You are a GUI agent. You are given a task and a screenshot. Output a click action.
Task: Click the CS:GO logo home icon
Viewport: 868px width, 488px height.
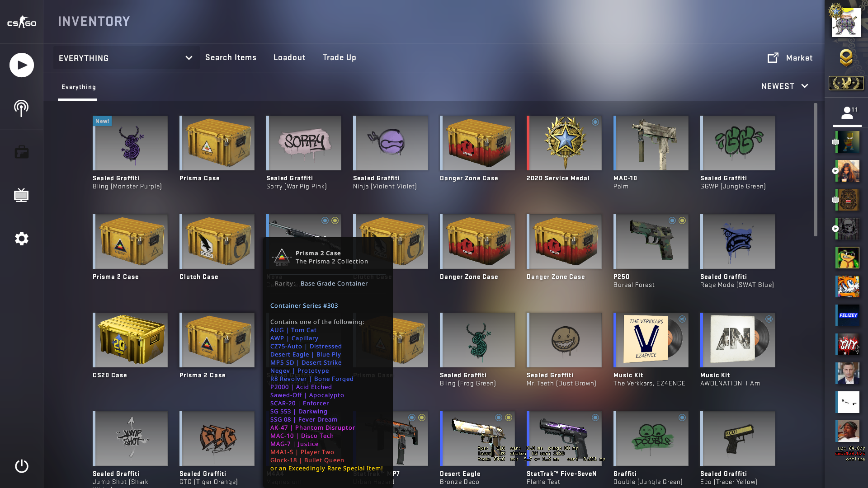[x=21, y=22]
